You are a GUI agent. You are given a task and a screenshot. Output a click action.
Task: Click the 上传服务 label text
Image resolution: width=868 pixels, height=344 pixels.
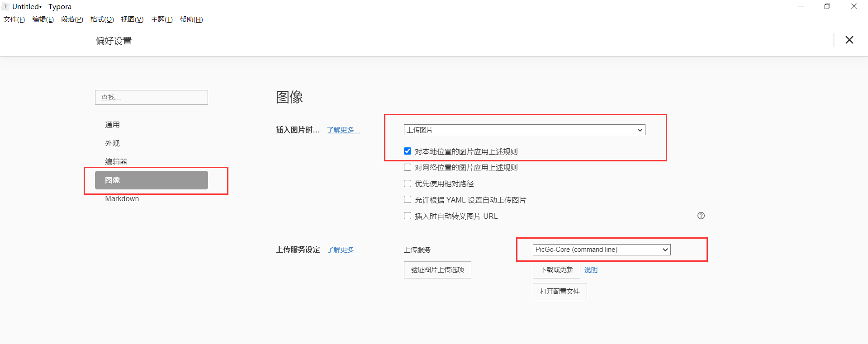pos(417,250)
